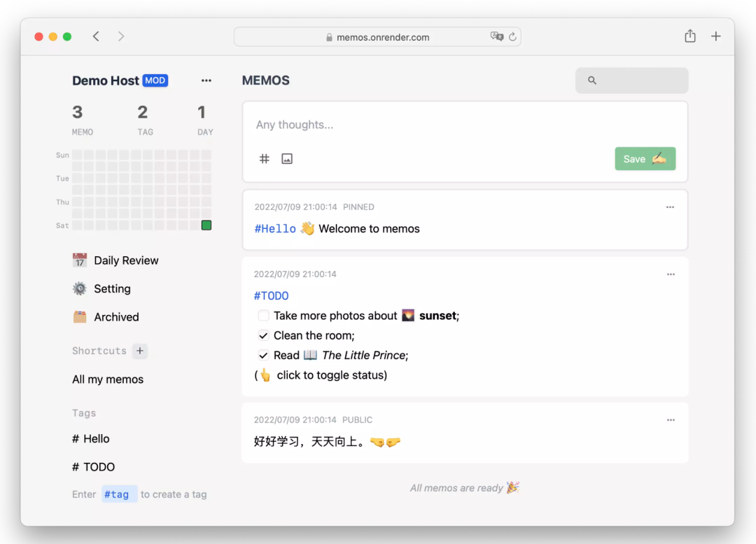
Task: Click the 2 TAG count
Action: click(145, 120)
